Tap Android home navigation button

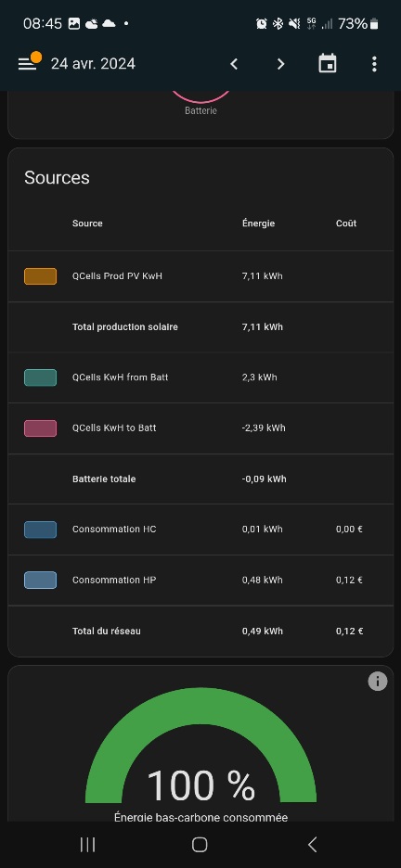[x=200, y=844]
